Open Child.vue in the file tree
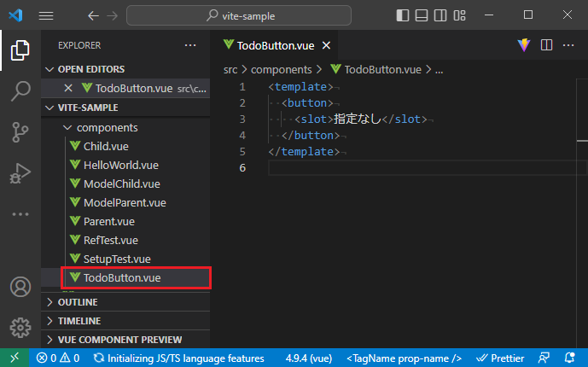 125,146
